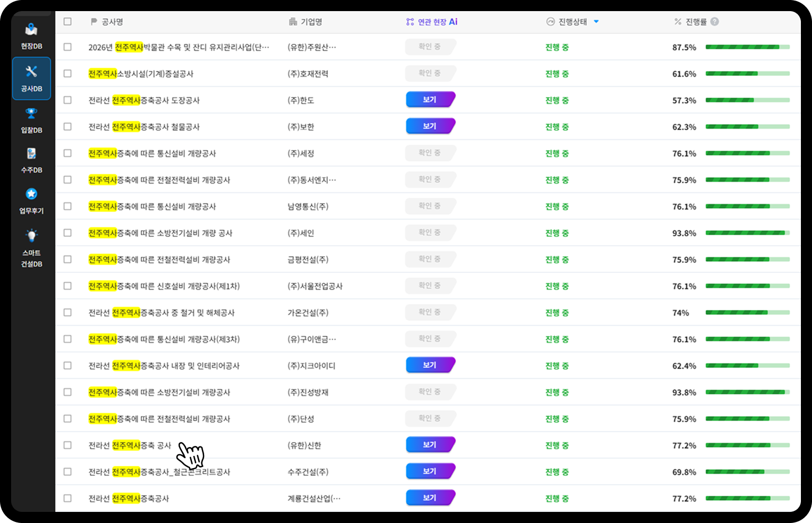Click the 74% progress value
The width and height of the screenshot is (812, 523).
pyautogui.click(x=681, y=313)
